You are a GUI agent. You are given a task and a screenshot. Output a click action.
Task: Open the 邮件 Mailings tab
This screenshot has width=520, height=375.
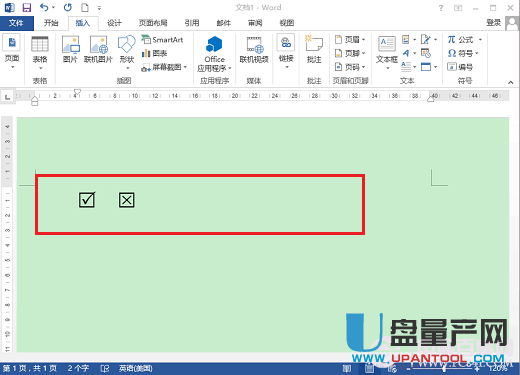click(x=224, y=23)
